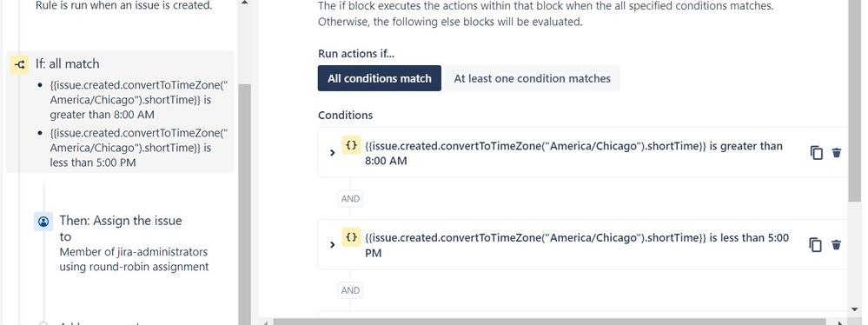Delete the greater than 8:00 AM condition
The image size is (868, 325).
[x=837, y=153]
